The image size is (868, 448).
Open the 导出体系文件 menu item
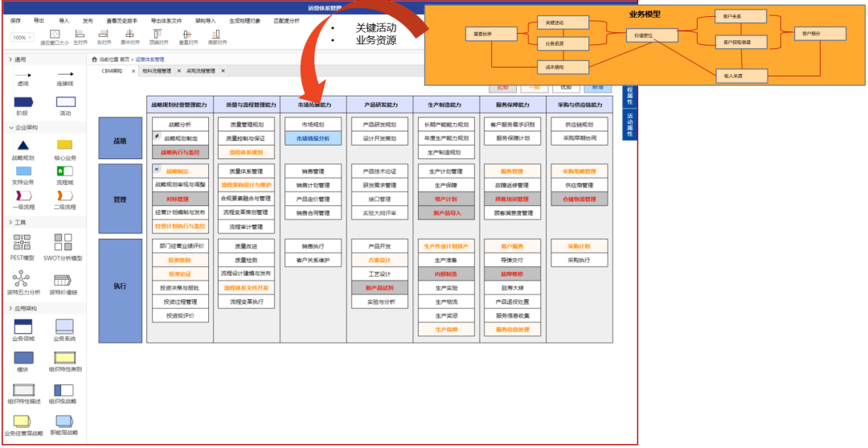point(166,20)
